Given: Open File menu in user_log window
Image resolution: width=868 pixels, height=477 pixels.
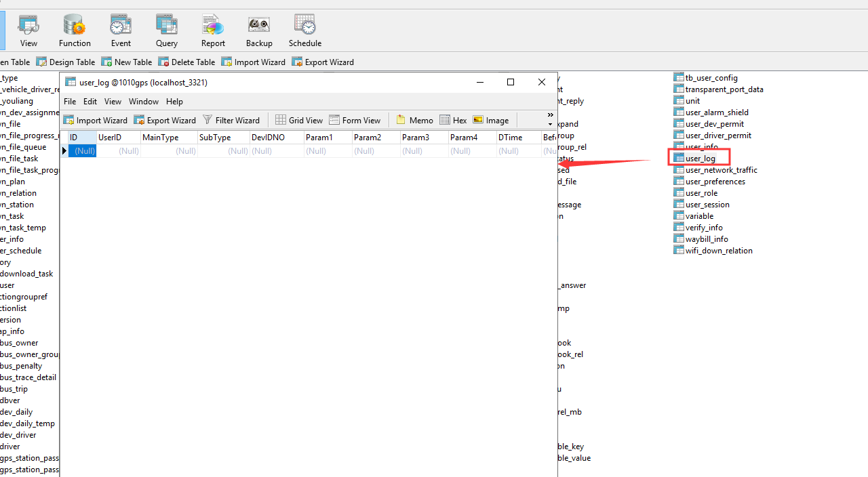Looking at the screenshot, I should [70, 102].
